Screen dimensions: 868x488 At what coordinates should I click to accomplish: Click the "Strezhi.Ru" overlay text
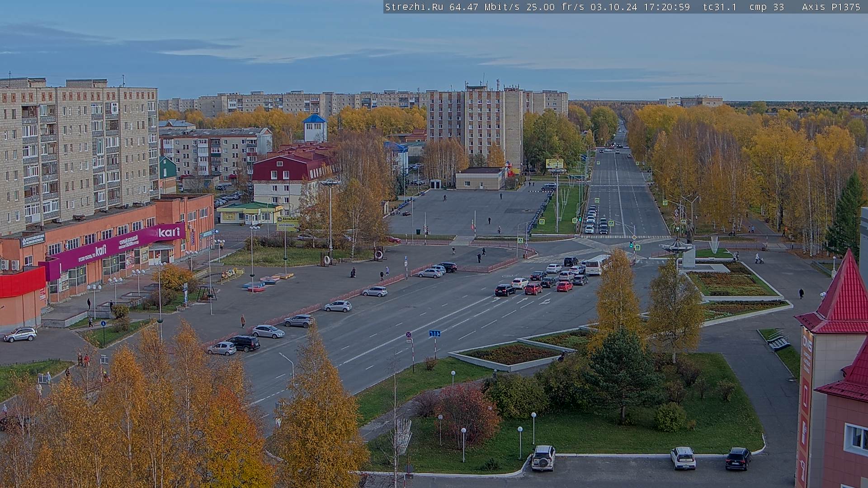pyautogui.click(x=414, y=7)
